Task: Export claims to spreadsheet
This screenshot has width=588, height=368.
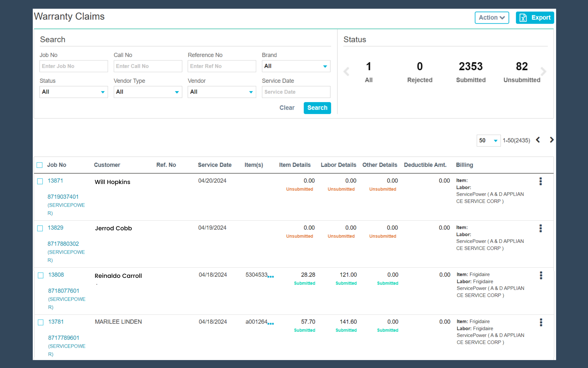Action: pos(535,17)
